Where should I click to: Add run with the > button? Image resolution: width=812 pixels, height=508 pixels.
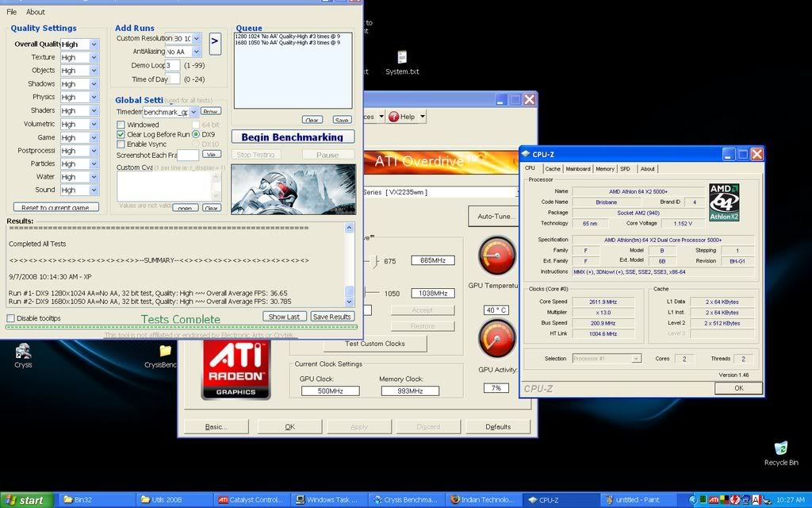tap(215, 44)
